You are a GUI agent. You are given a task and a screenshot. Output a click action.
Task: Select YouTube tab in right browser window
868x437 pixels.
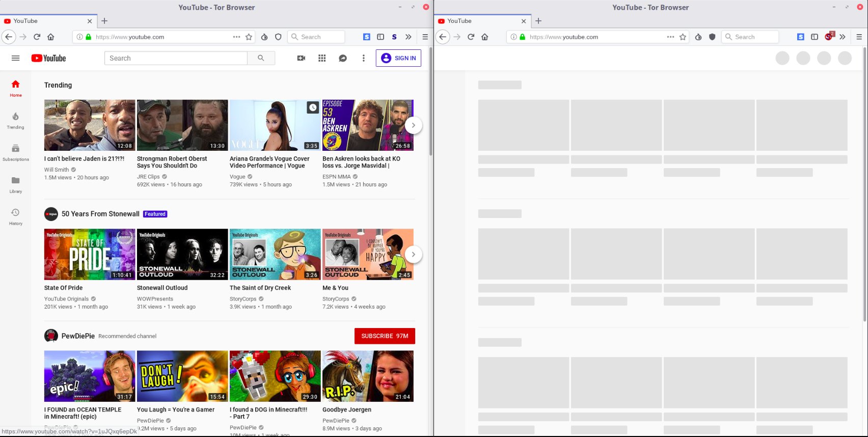[x=482, y=21]
